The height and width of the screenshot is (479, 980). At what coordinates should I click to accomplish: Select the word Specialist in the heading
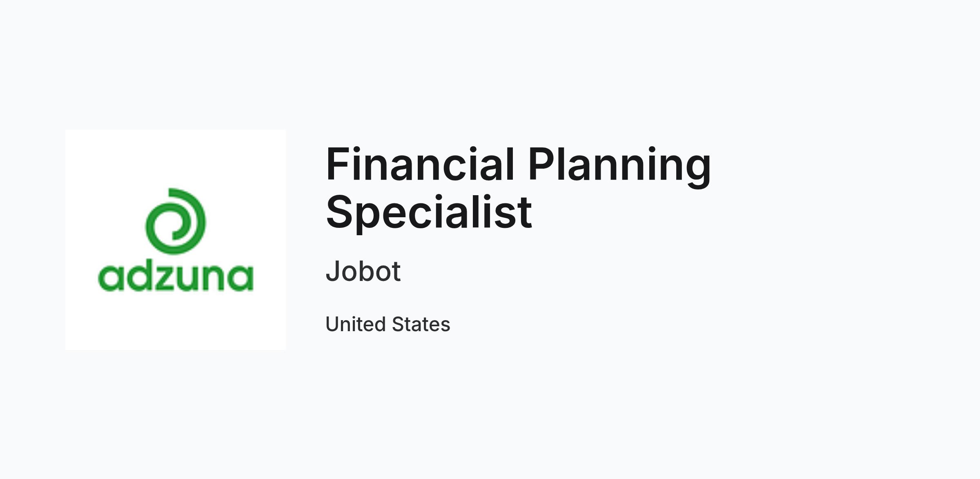(x=429, y=212)
